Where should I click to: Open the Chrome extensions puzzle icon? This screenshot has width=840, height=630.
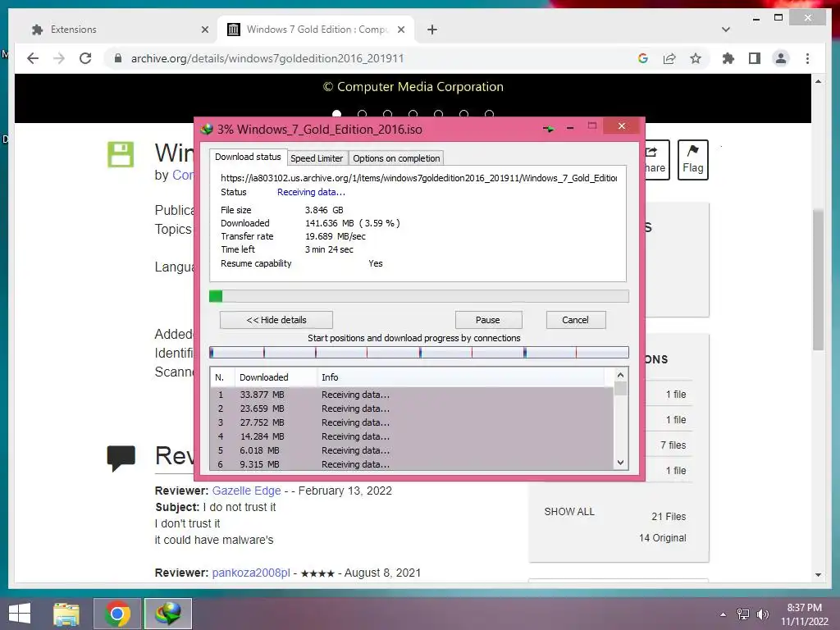point(728,58)
